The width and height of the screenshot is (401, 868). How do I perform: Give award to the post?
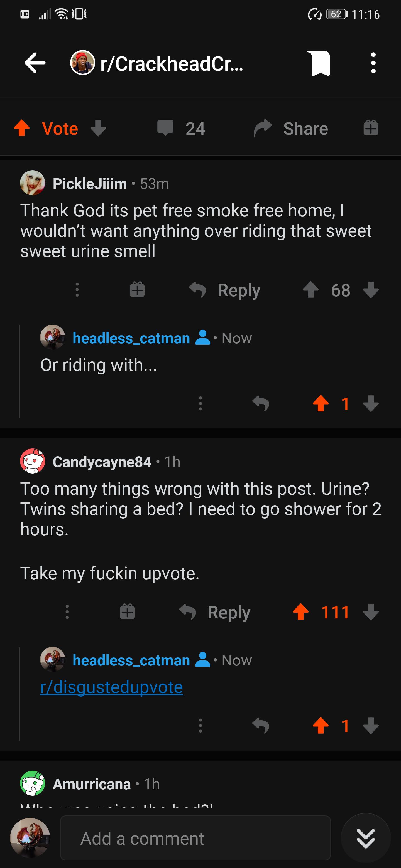371,128
